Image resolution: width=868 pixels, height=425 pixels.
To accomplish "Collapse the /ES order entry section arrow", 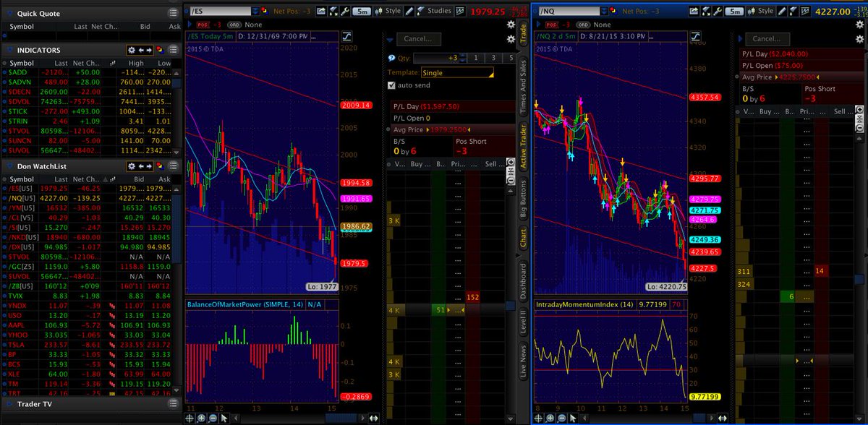I will pos(390,40).
